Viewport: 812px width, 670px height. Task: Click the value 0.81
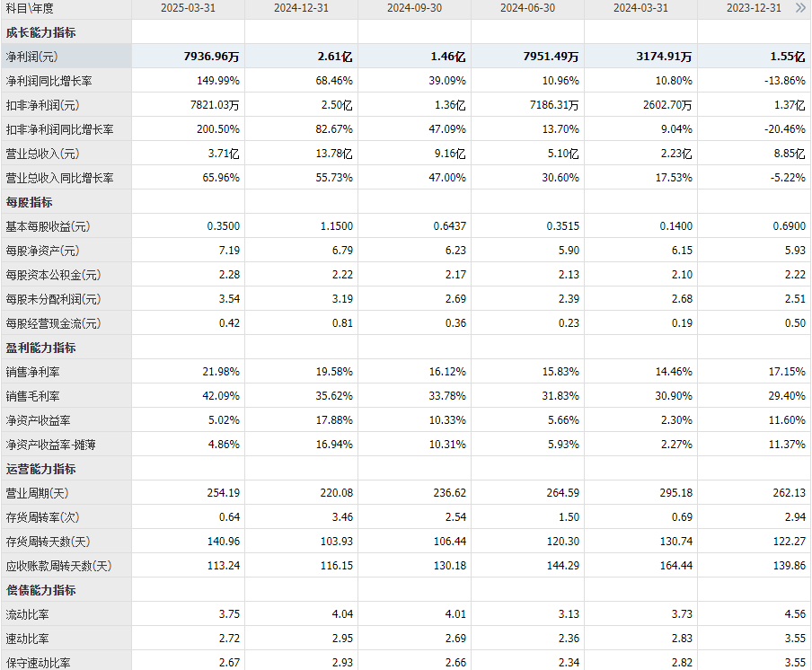click(x=342, y=323)
